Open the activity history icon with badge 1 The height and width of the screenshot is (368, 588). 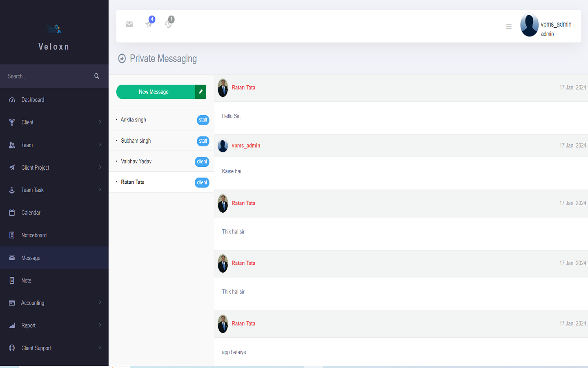169,25
